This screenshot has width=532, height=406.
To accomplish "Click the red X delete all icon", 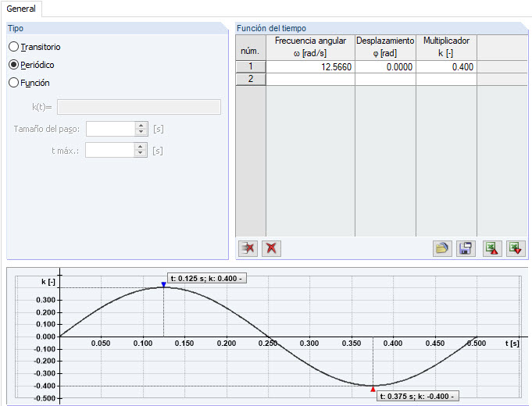I will click(271, 248).
